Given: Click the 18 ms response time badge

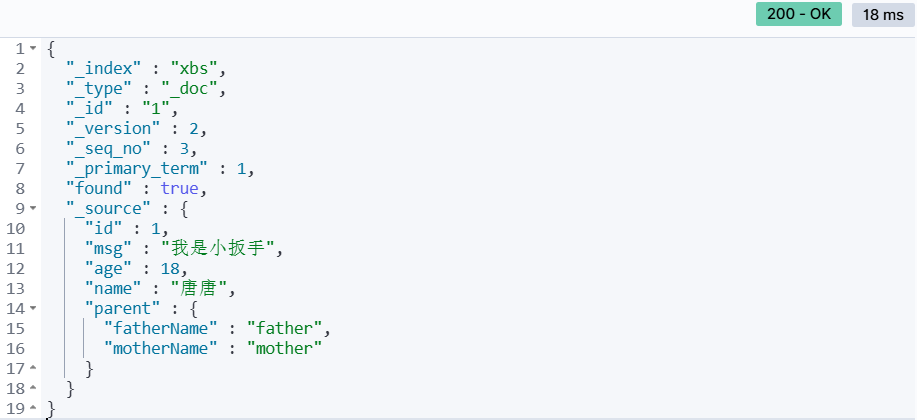Looking at the screenshot, I should 883,15.
